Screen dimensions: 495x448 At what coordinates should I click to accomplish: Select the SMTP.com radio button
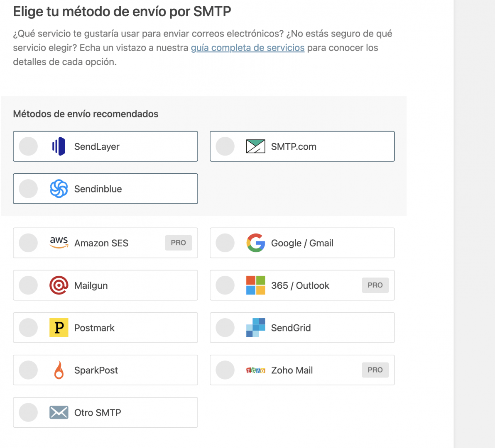pyautogui.click(x=225, y=146)
